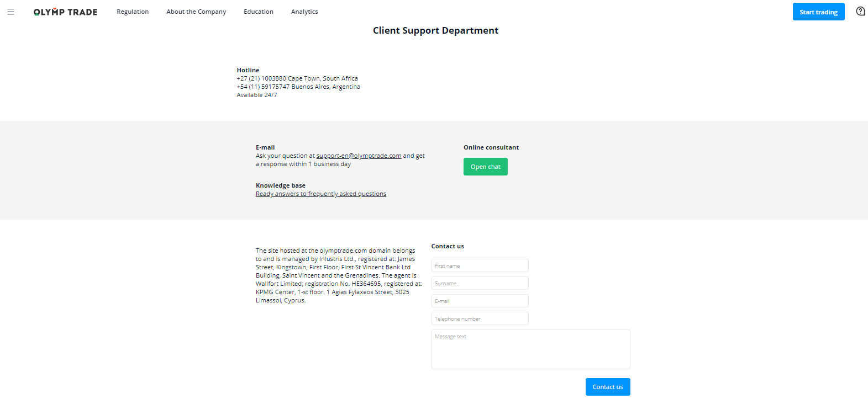Click the Olymp Trade logo
Screen dimensions: 868x415
coord(65,12)
